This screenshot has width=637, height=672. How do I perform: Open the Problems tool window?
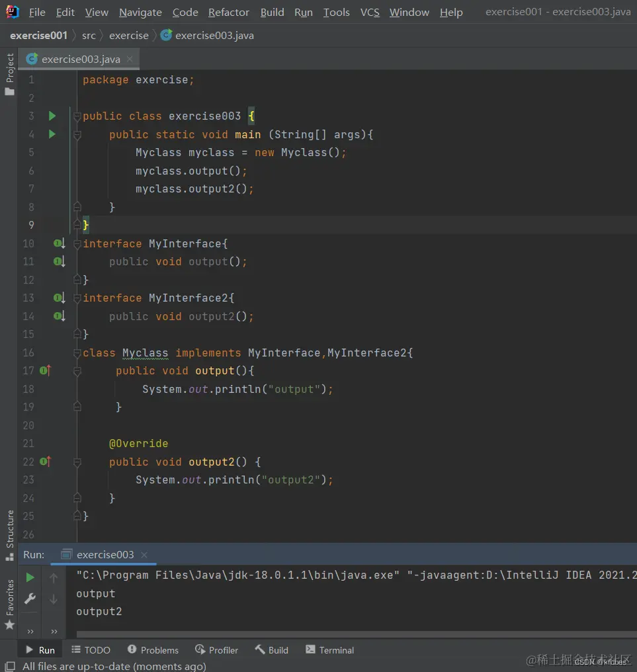coord(153,650)
